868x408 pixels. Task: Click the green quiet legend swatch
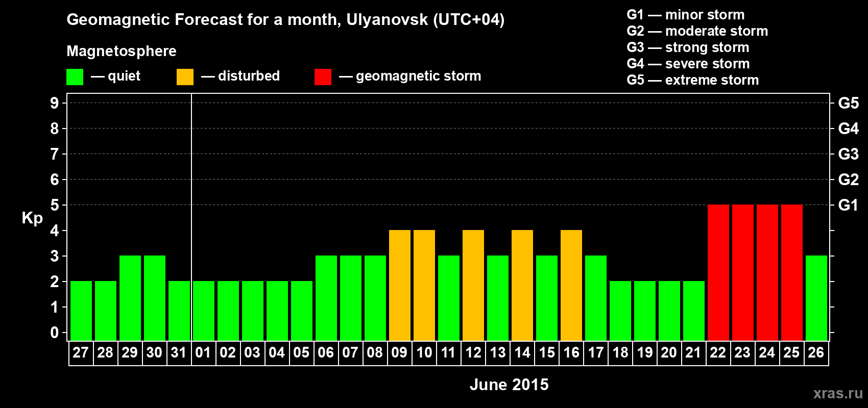click(x=75, y=77)
